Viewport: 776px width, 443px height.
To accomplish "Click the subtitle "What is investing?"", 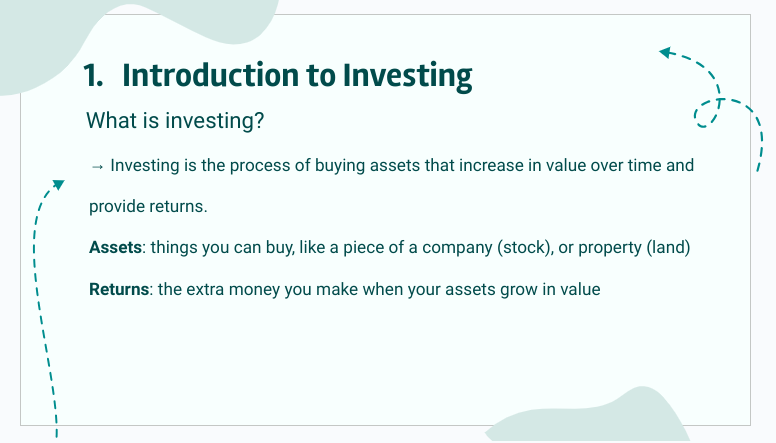I will pyautogui.click(x=174, y=121).
